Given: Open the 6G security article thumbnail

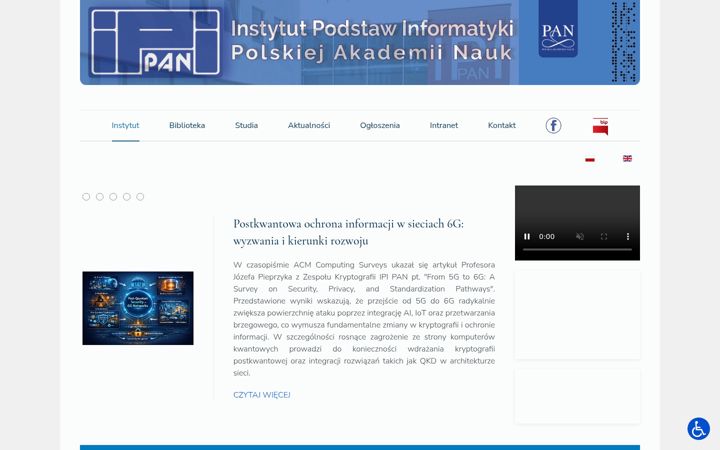Looking at the screenshot, I should point(138,308).
